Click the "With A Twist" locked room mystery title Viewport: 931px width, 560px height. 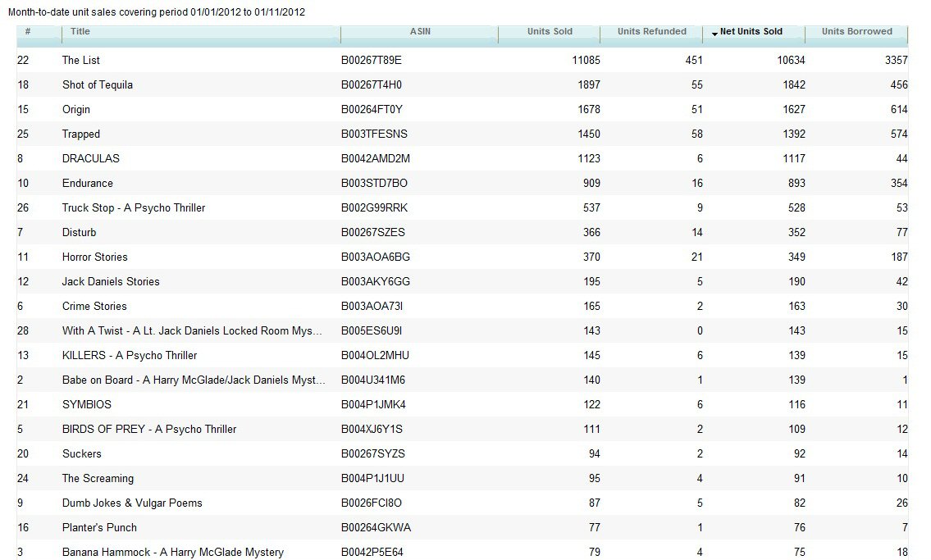point(193,331)
